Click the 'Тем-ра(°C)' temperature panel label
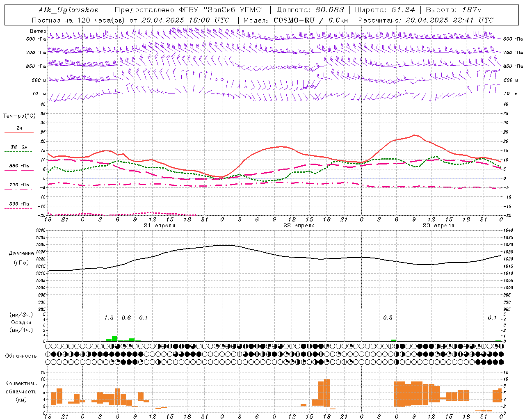 [x=19, y=116]
